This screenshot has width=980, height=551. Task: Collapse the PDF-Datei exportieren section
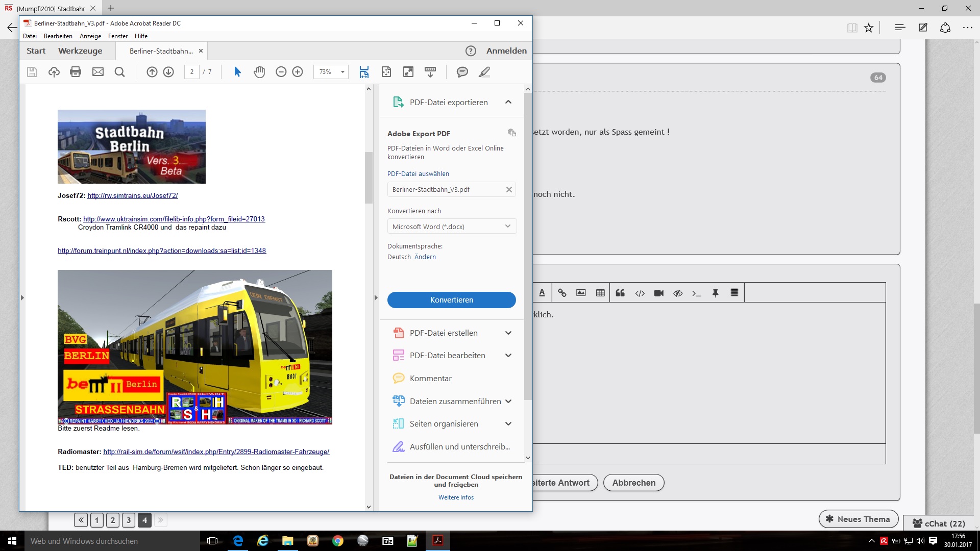(508, 102)
